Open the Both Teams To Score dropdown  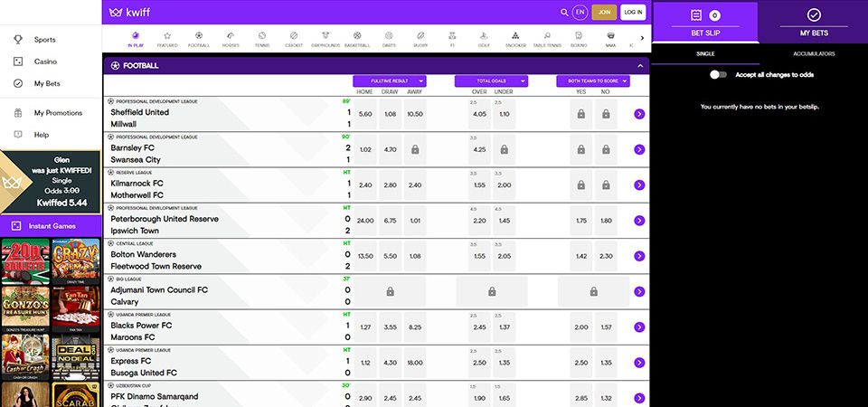[x=593, y=80]
